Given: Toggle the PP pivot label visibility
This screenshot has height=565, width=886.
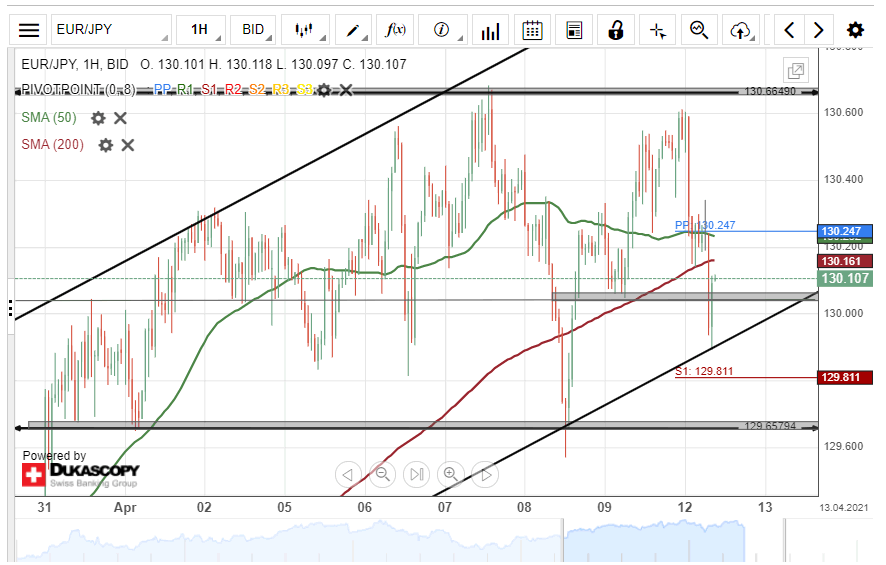Looking at the screenshot, I should tap(162, 90).
